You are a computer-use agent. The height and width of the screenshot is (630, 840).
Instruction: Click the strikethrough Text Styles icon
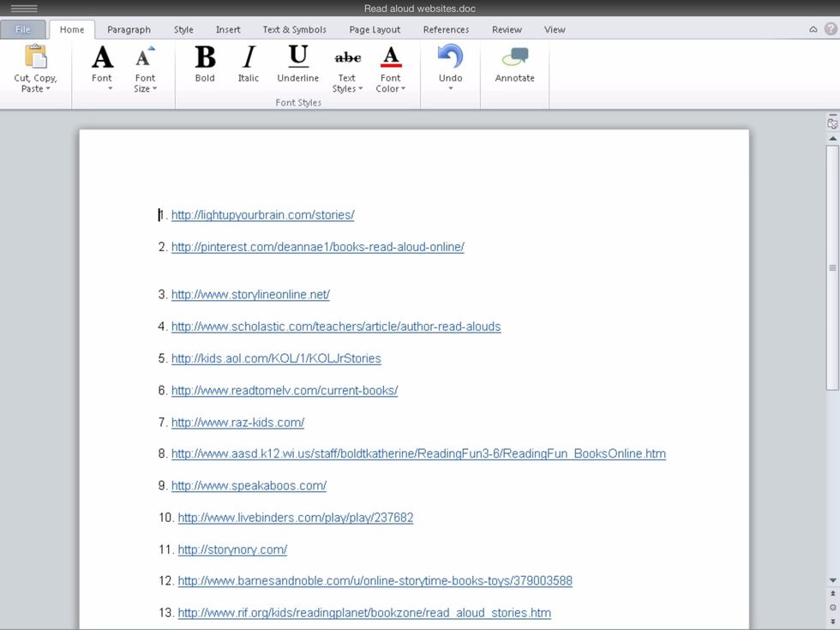[347, 56]
